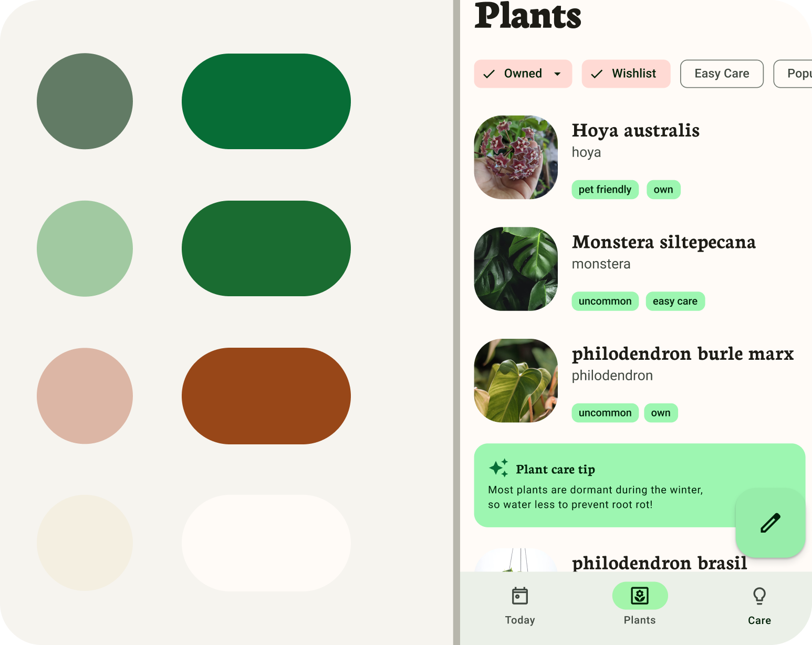The image size is (812, 645).
Task: Click the pet friendly tag on Hoya australis
Action: [605, 190]
